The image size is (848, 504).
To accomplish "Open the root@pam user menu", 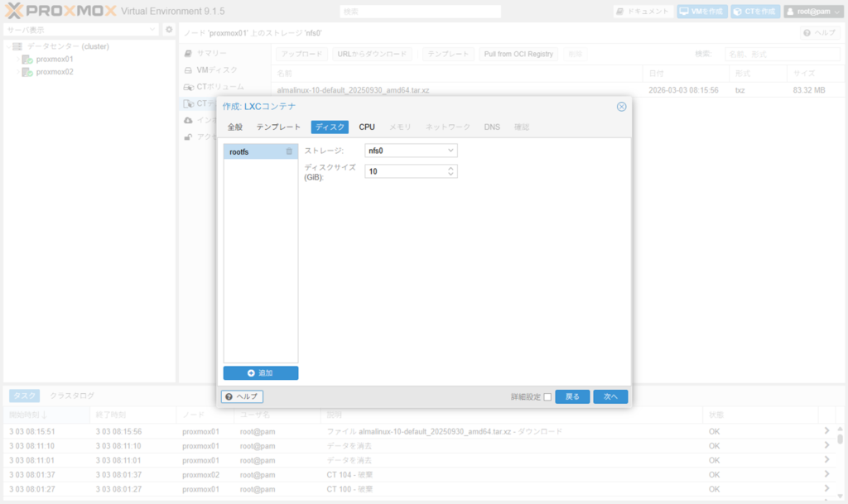I will (813, 12).
